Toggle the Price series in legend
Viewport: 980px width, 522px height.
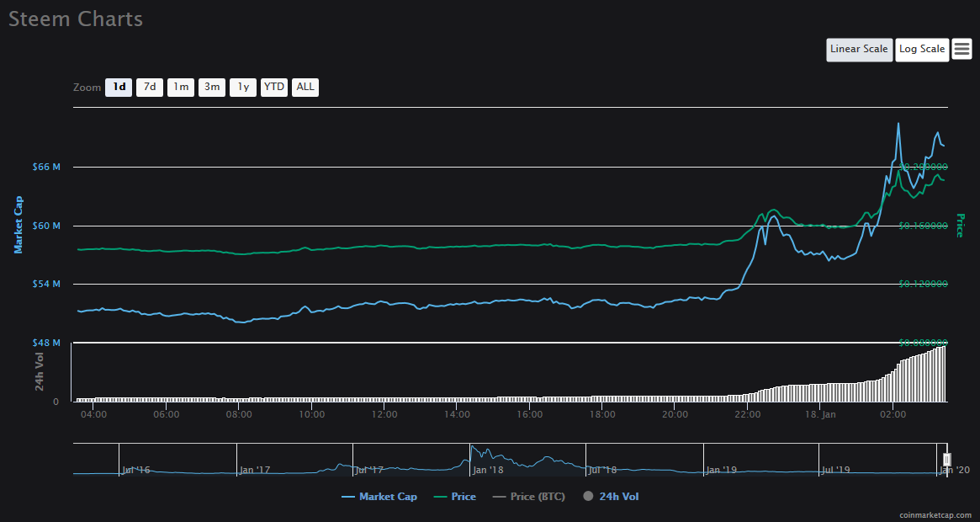point(455,497)
